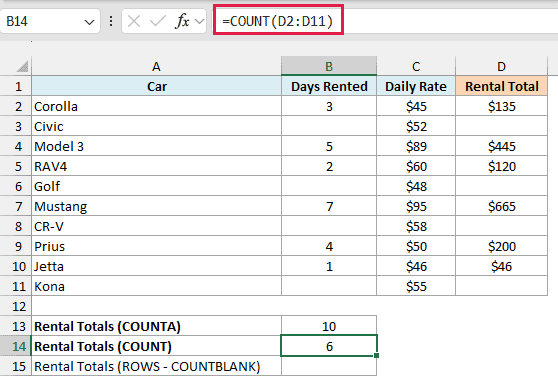The height and width of the screenshot is (376, 558).
Task: Click the $89 daily rate cell
Action: point(416,146)
